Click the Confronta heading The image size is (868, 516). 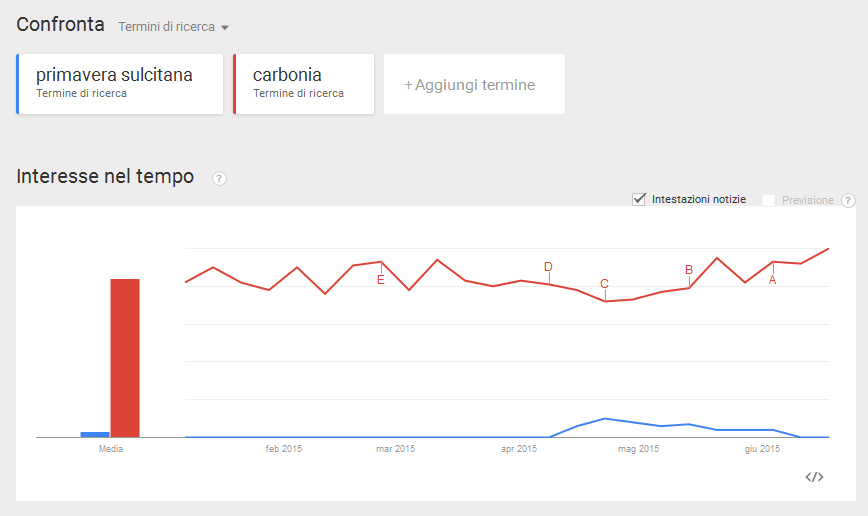click(60, 25)
